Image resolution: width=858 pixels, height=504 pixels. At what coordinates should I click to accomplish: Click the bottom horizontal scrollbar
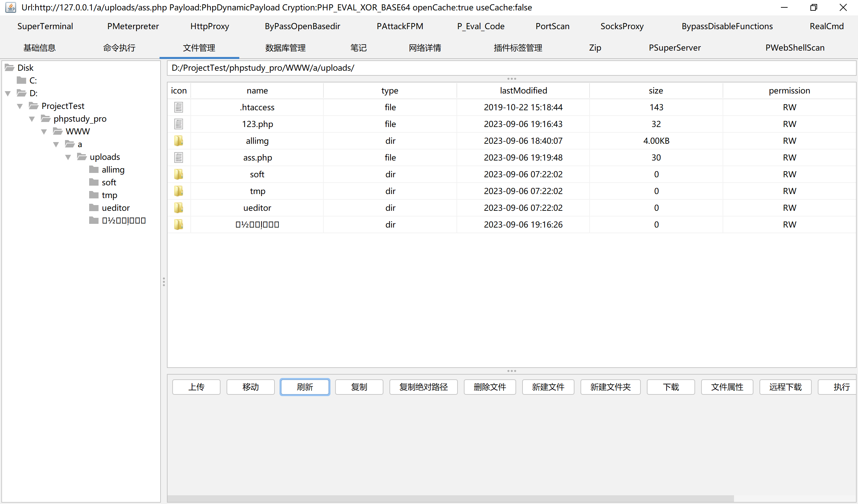[x=450, y=498]
